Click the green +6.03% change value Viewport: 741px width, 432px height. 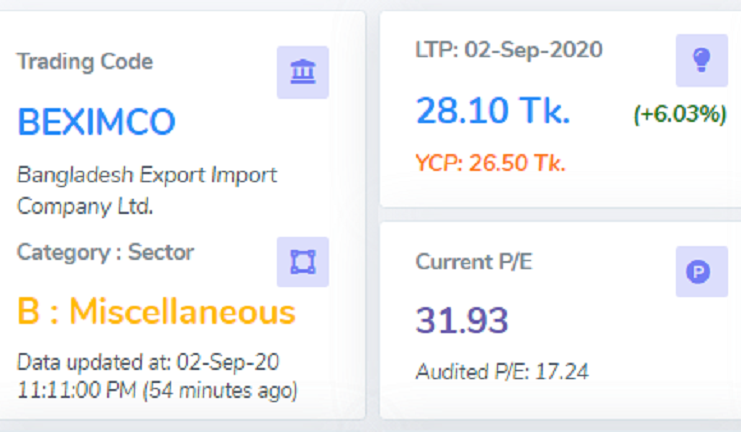[x=679, y=115]
